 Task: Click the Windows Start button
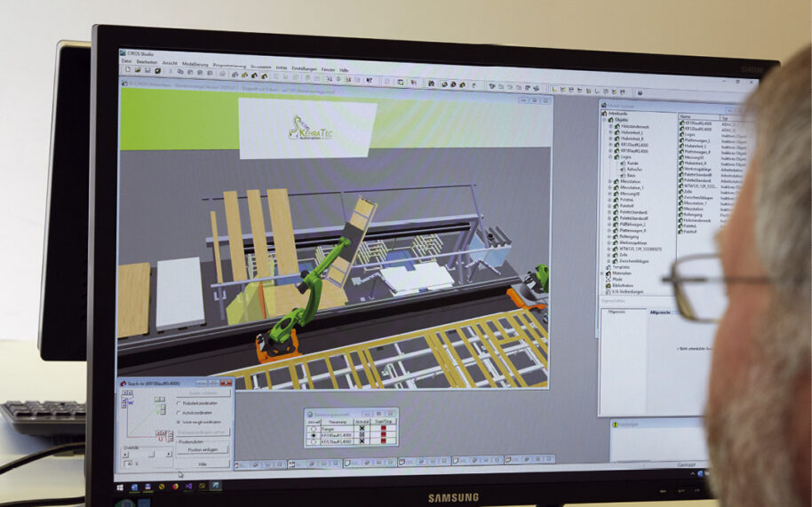tap(121, 486)
